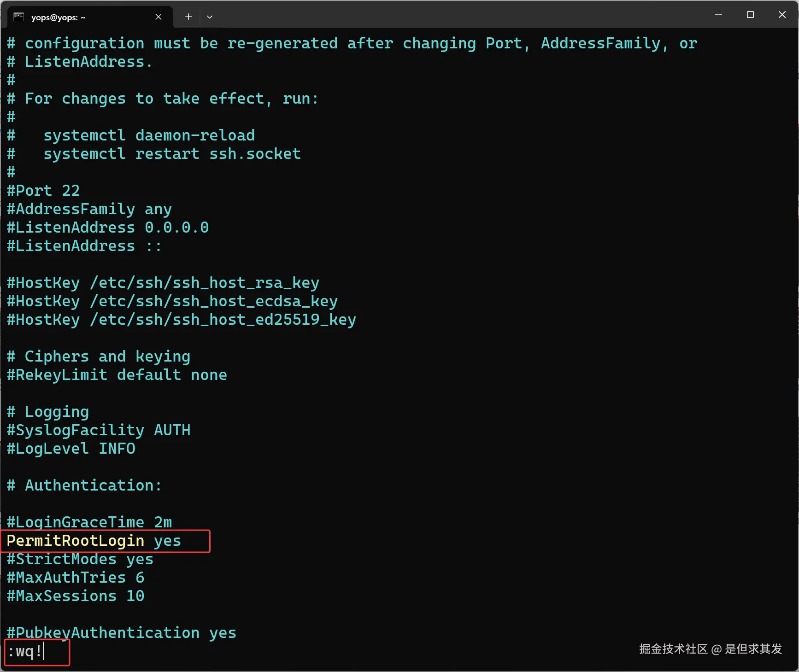This screenshot has height=672, width=799.
Task: Click the #StrictModes yes line
Action: [x=79, y=559]
